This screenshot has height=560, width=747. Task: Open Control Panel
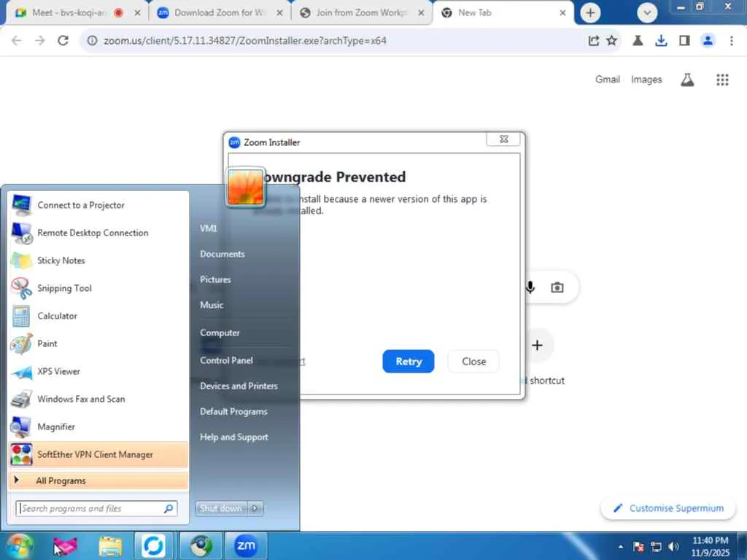[227, 360]
